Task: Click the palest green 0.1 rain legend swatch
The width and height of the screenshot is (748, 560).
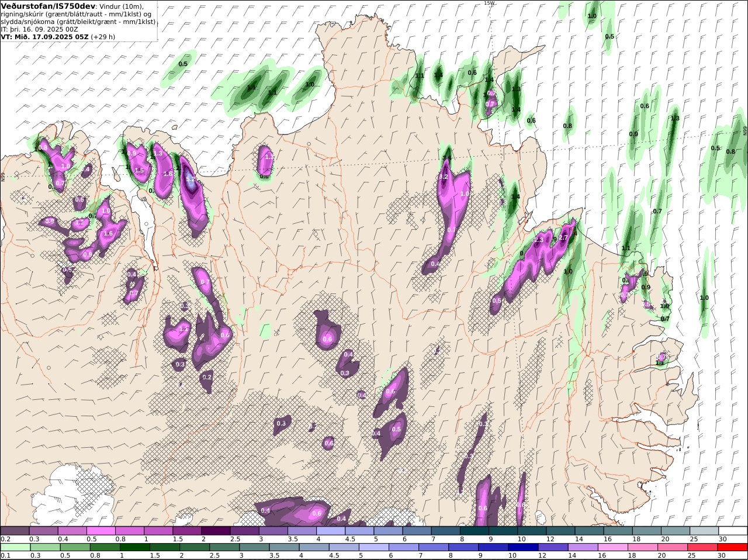Action: click(x=15, y=547)
